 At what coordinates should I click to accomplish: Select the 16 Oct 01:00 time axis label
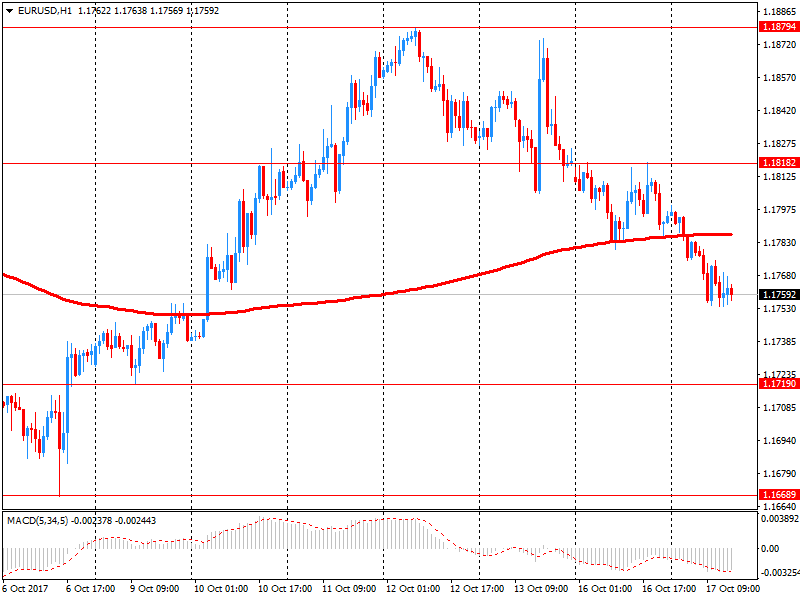[605, 589]
